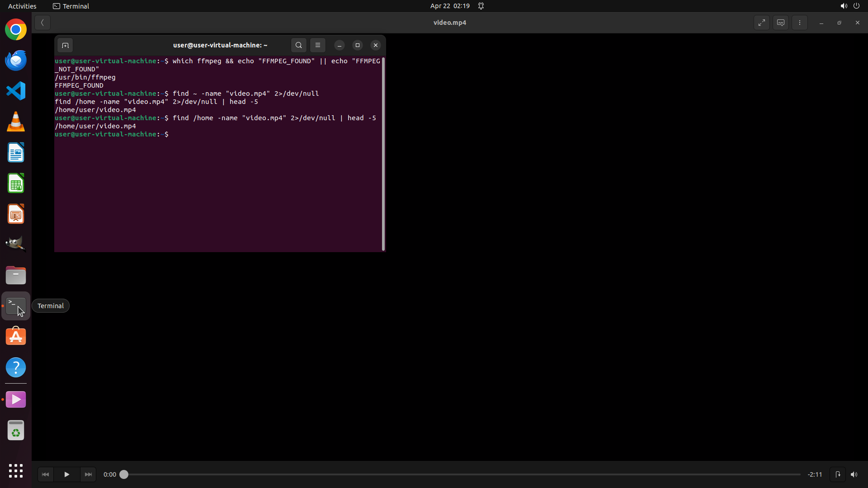Open the video player three-dot menu
The height and width of the screenshot is (488, 868).
tap(800, 23)
